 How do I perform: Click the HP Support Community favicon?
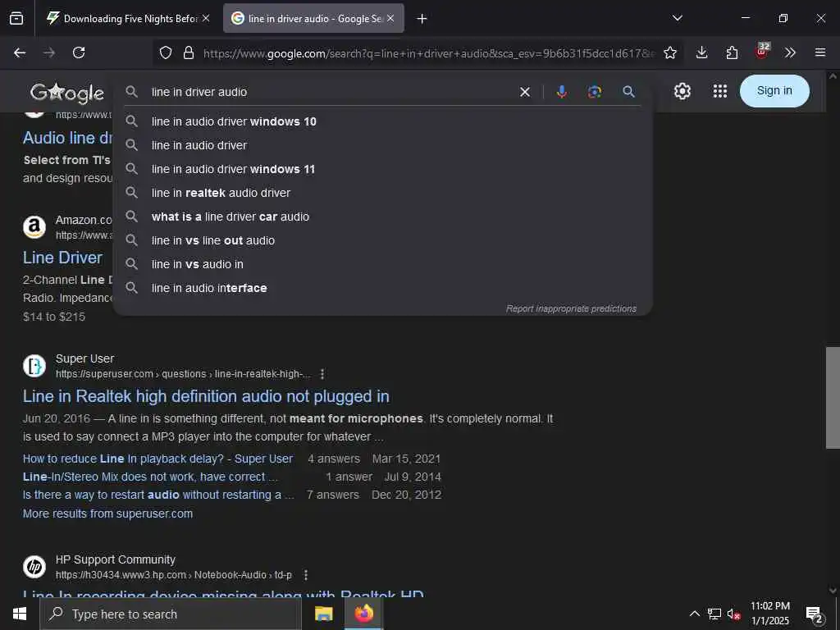(x=34, y=567)
